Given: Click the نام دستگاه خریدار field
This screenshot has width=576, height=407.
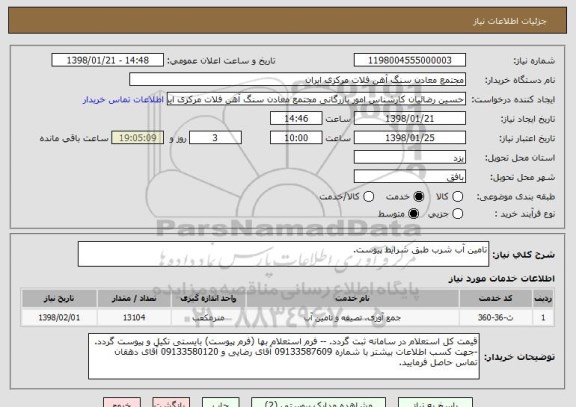Looking at the screenshot, I should pyautogui.click(x=298, y=80).
